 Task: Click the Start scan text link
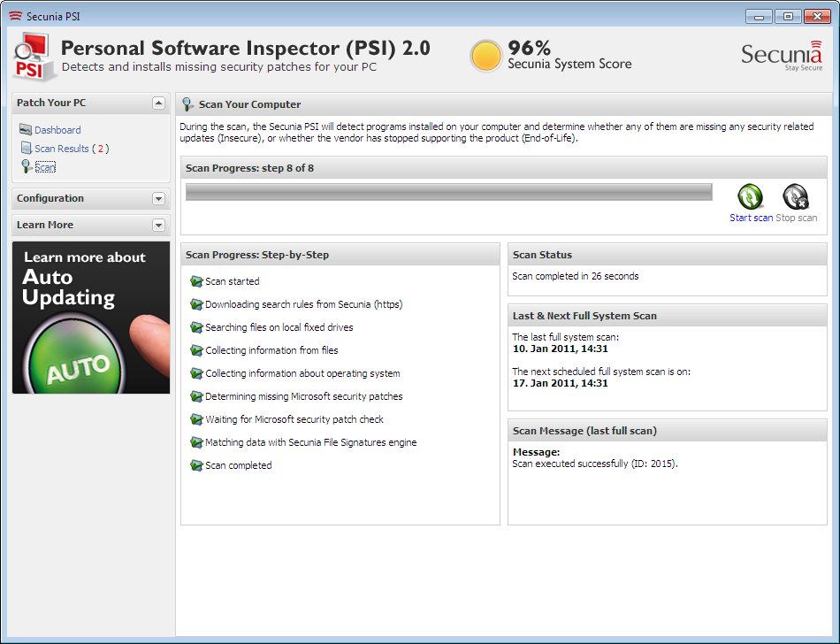751,218
